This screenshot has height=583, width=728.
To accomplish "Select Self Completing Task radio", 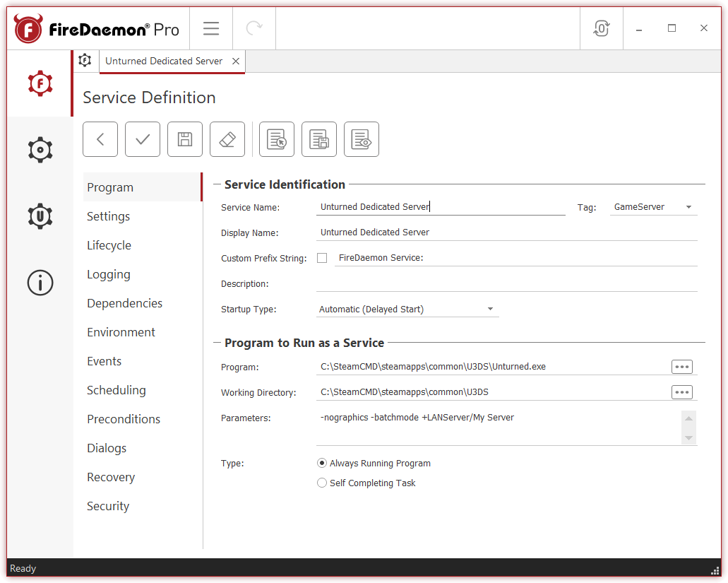I will [x=322, y=483].
